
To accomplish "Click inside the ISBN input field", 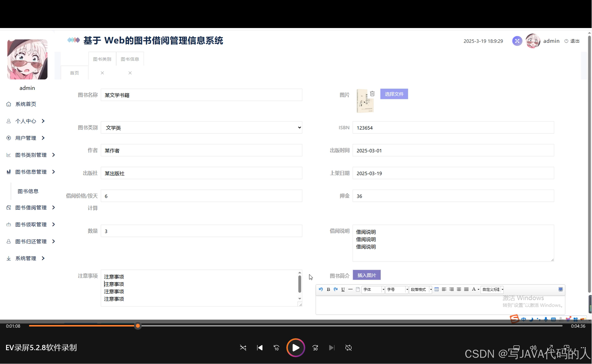I will coord(453,128).
